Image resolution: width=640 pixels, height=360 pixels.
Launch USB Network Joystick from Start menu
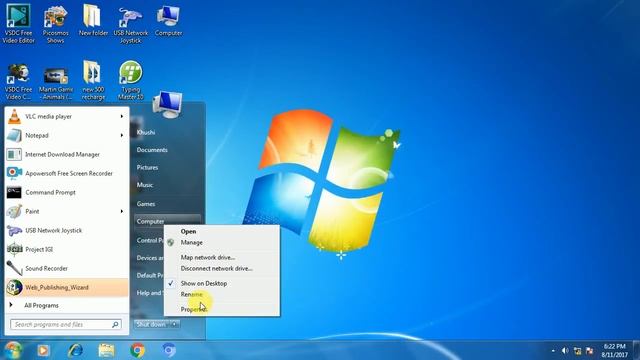[x=67, y=230]
